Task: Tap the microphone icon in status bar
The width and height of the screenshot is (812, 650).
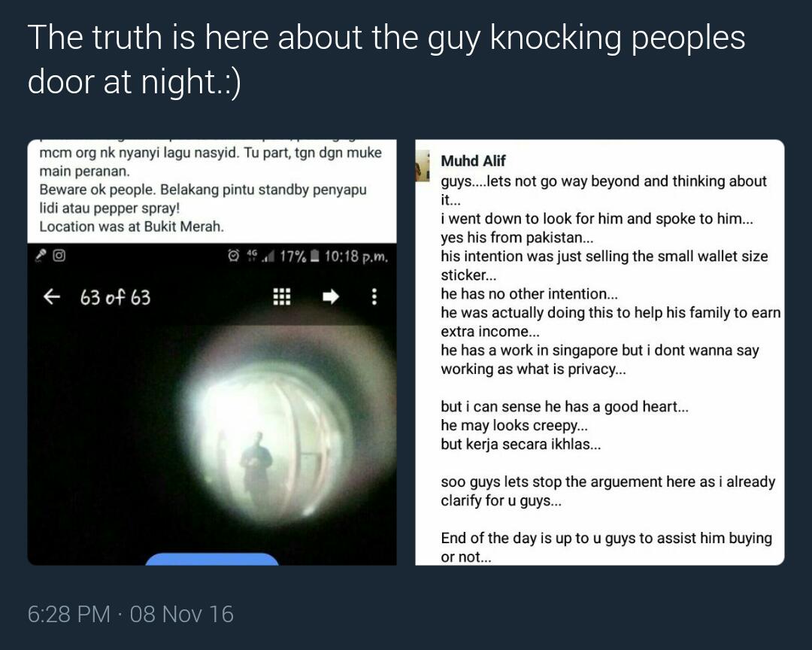Action: coord(41,256)
